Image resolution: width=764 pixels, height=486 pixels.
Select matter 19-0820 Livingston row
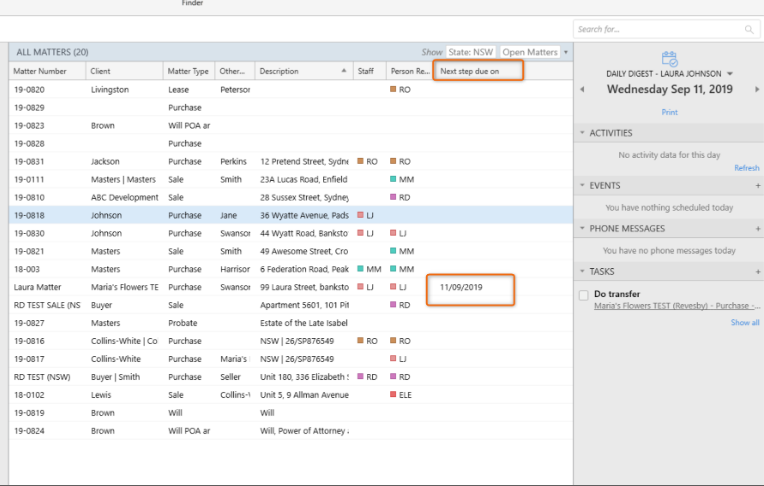click(290, 90)
